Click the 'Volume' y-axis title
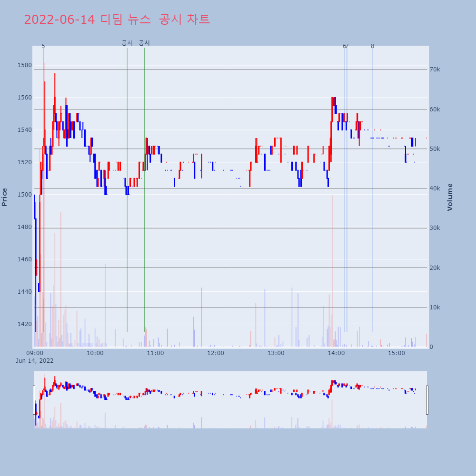This screenshot has height=476, width=476. [450, 198]
